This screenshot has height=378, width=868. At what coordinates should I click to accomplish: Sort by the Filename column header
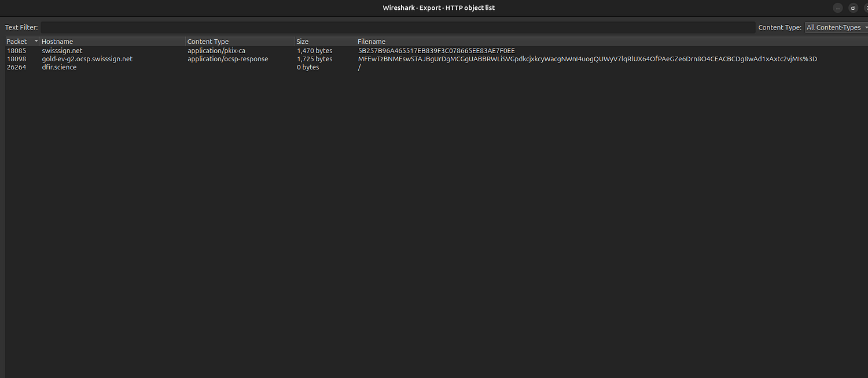pyautogui.click(x=372, y=42)
